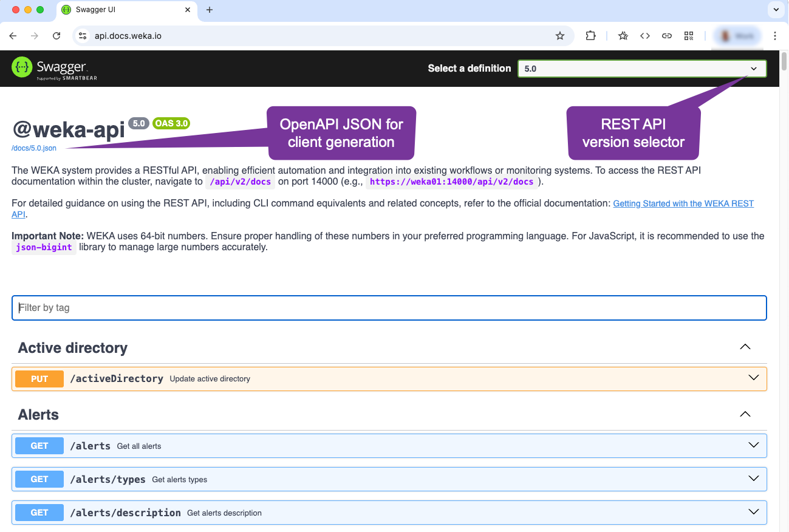Open the /docs/5.0.json link
789x532 pixels.
tap(34, 148)
